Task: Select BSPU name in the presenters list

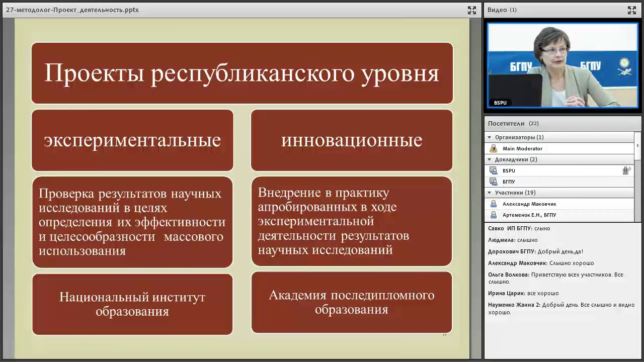Action: tap(509, 170)
